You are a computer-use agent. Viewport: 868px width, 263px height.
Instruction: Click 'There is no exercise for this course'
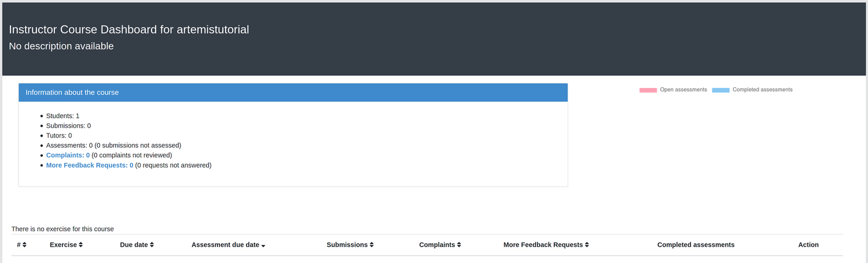pos(62,229)
